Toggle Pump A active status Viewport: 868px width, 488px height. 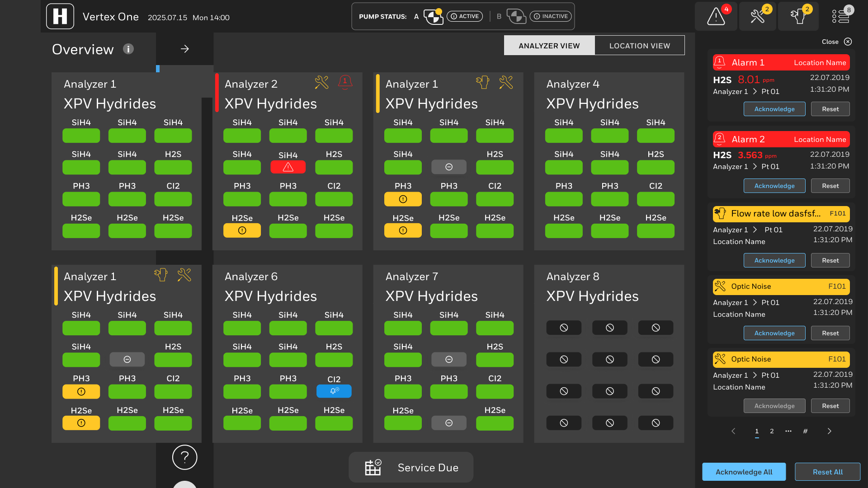click(464, 16)
